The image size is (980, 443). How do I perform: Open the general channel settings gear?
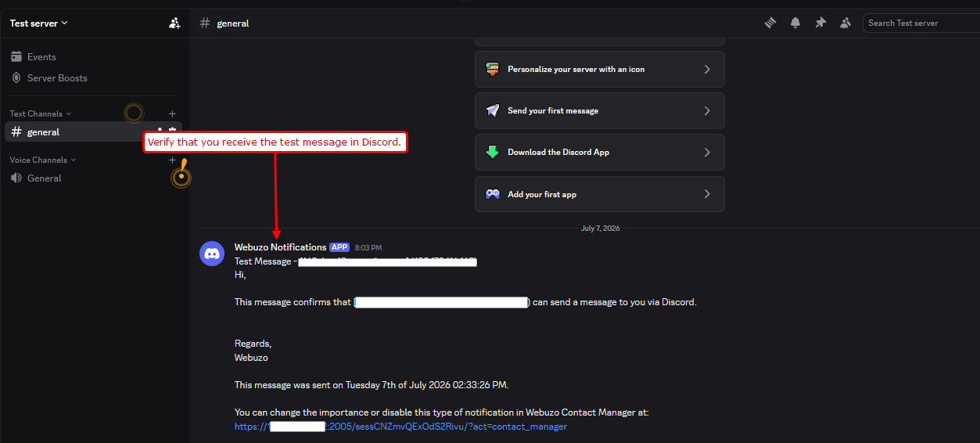pyautogui.click(x=173, y=131)
